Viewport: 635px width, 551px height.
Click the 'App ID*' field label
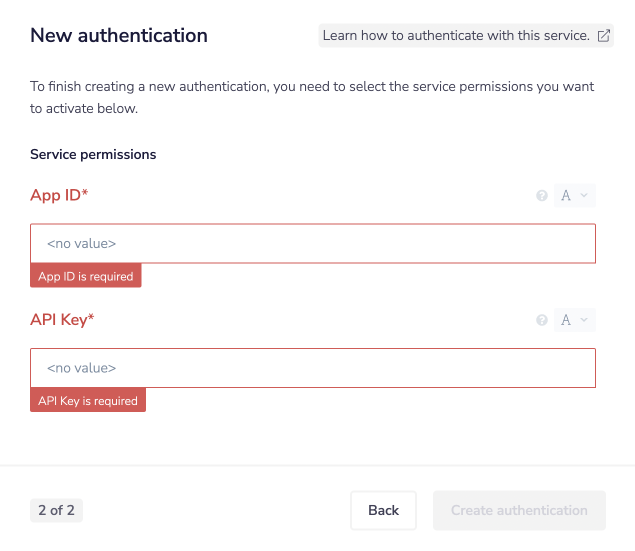[59, 195]
